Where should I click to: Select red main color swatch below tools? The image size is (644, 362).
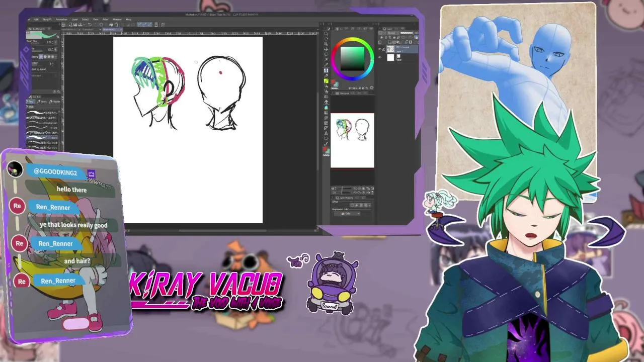325,149
